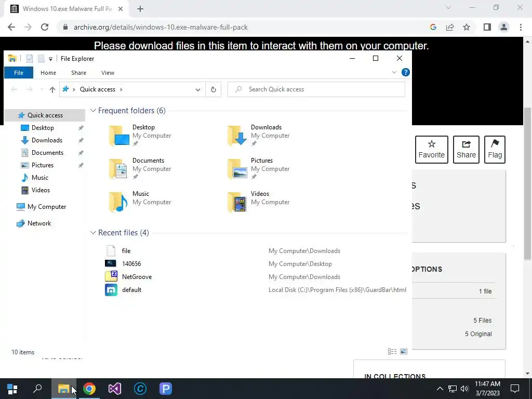Go back in Chrome
Image resolution: width=532 pixels, height=399 pixels.
(11, 27)
